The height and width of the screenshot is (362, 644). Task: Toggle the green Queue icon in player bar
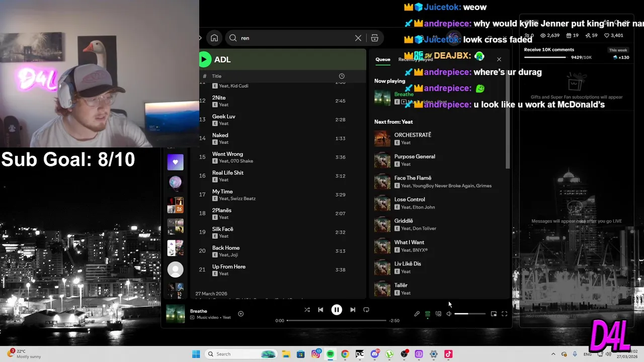[428, 314]
